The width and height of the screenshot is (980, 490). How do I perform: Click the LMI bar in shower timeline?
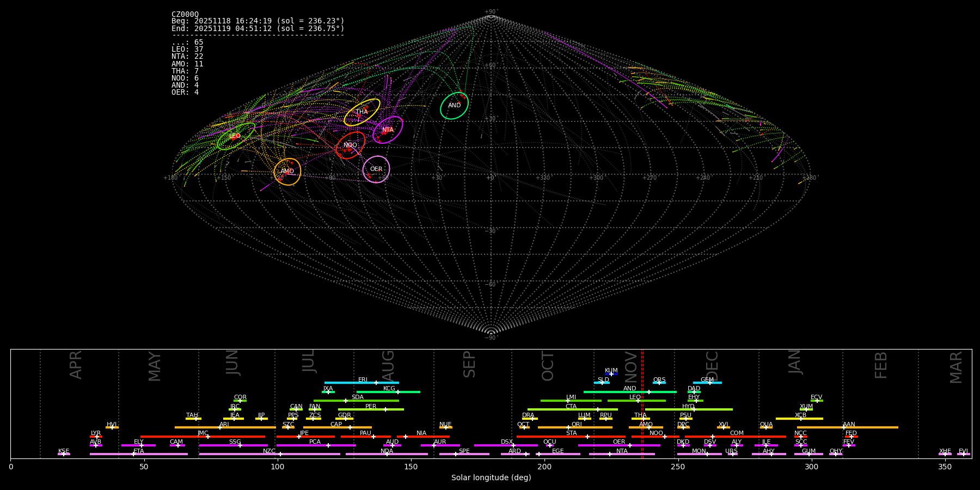pos(571,401)
